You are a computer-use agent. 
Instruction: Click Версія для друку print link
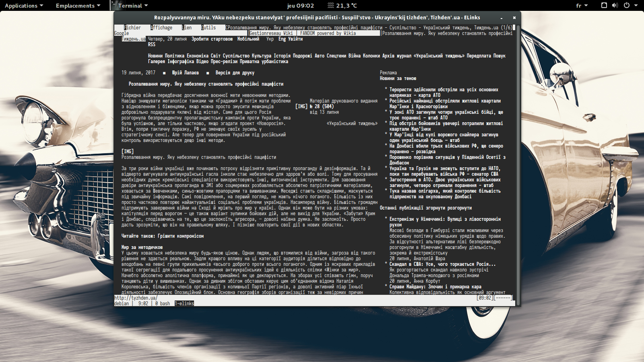(235, 73)
